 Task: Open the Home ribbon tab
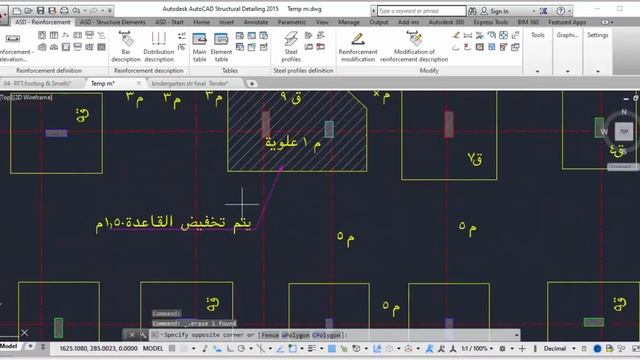click(x=201, y=22)
